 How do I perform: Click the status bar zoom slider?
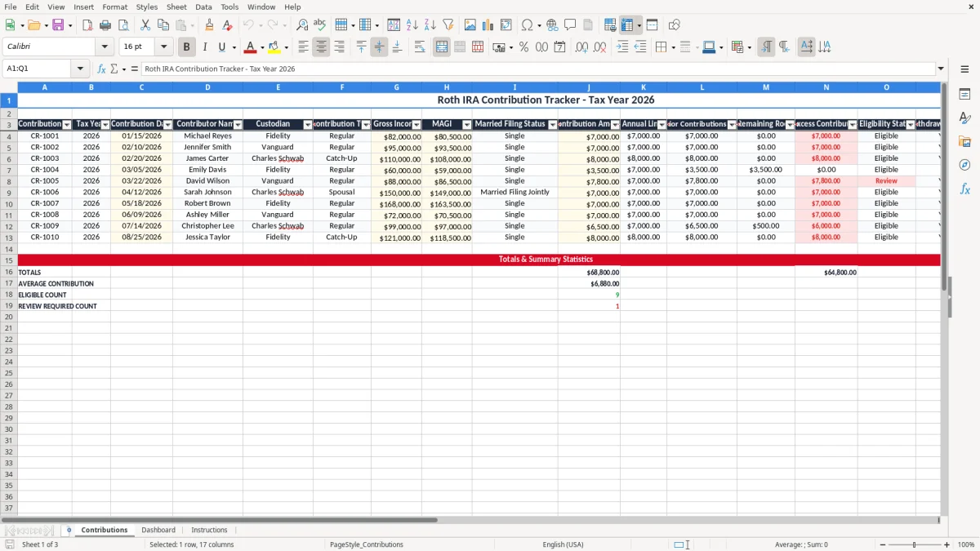tap(913, 544)
